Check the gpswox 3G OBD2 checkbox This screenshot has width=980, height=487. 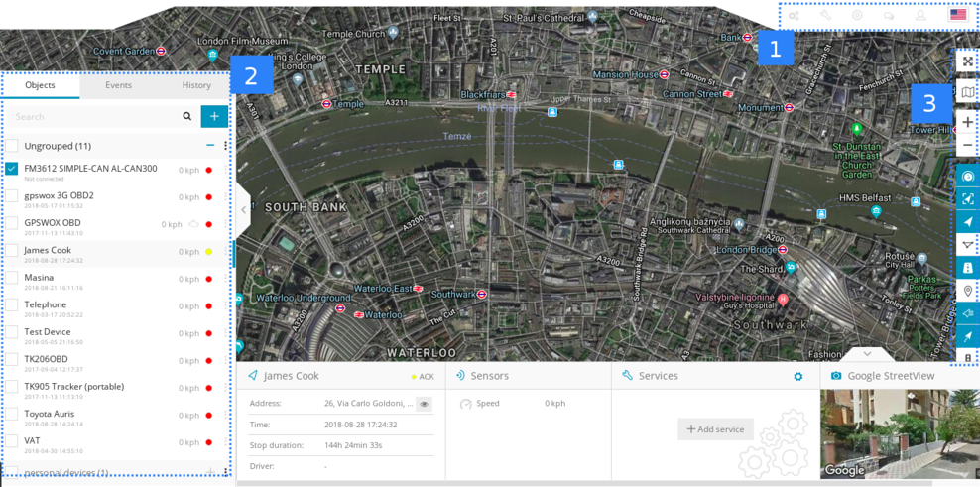click(x=11, y=197)
